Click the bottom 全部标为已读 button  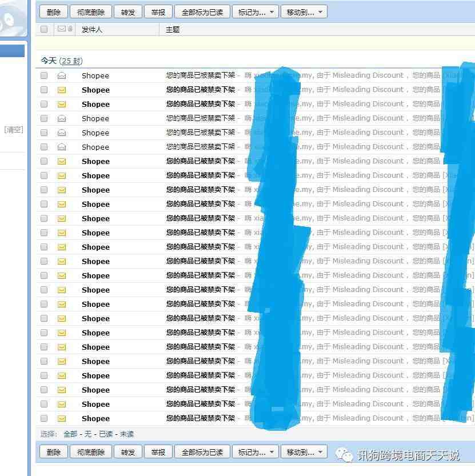[202, 452]
